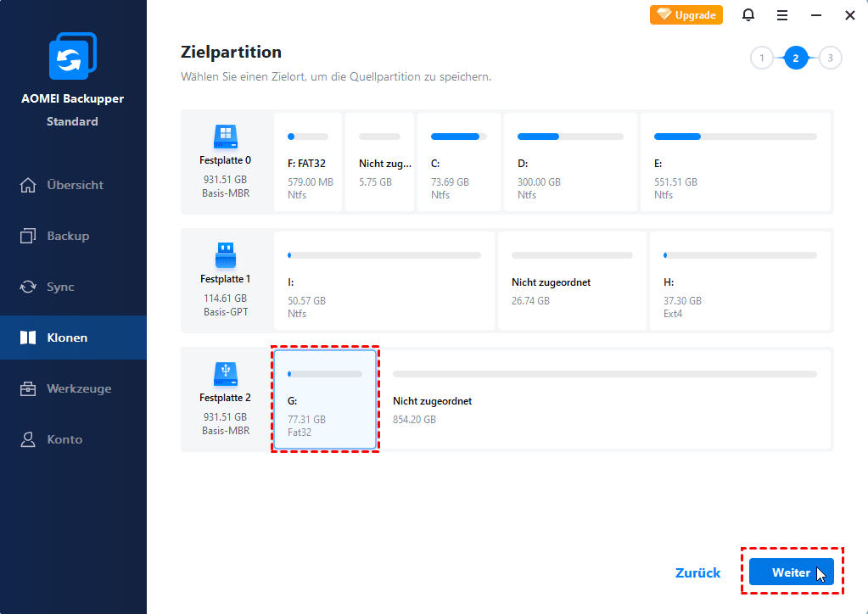The image size is (868, 614).
Task: Close the AOMEI Backupper window
Action: (850, 15)
